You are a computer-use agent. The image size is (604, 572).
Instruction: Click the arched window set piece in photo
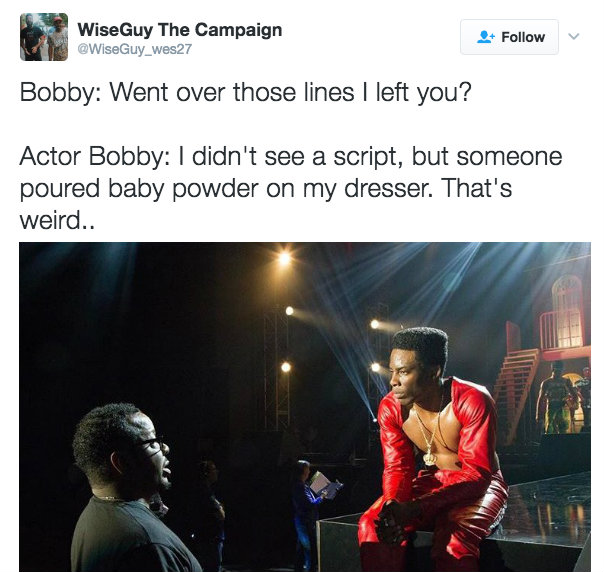(x=567, y=310)
